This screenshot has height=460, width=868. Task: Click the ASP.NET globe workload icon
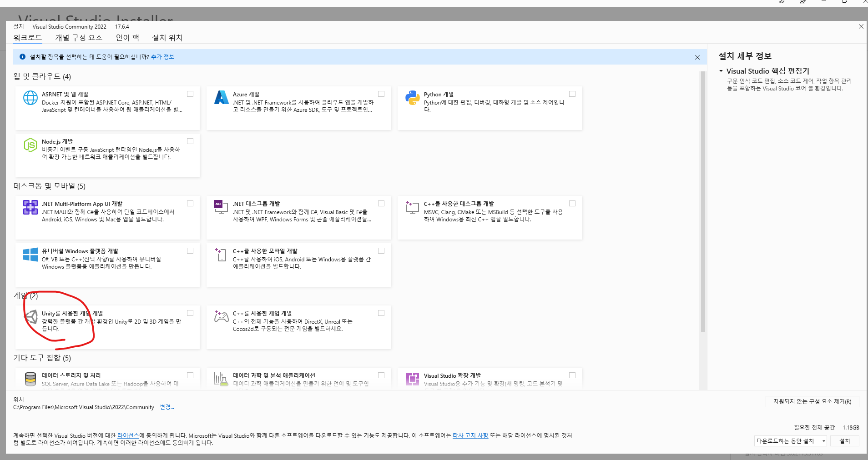pos(30,98)
